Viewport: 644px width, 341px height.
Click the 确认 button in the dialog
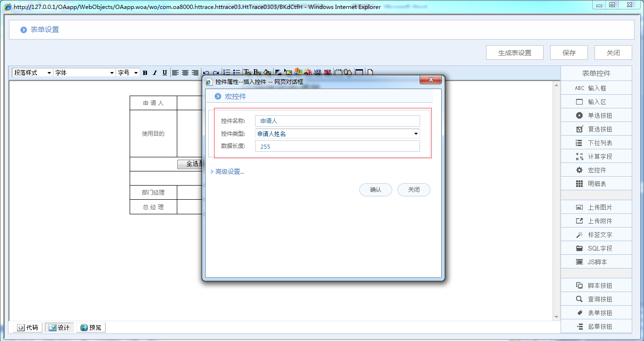click(375, 190)
